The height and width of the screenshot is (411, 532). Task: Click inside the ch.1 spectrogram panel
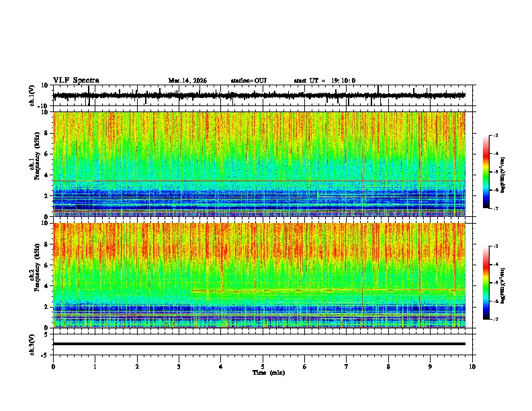point(259,164)
